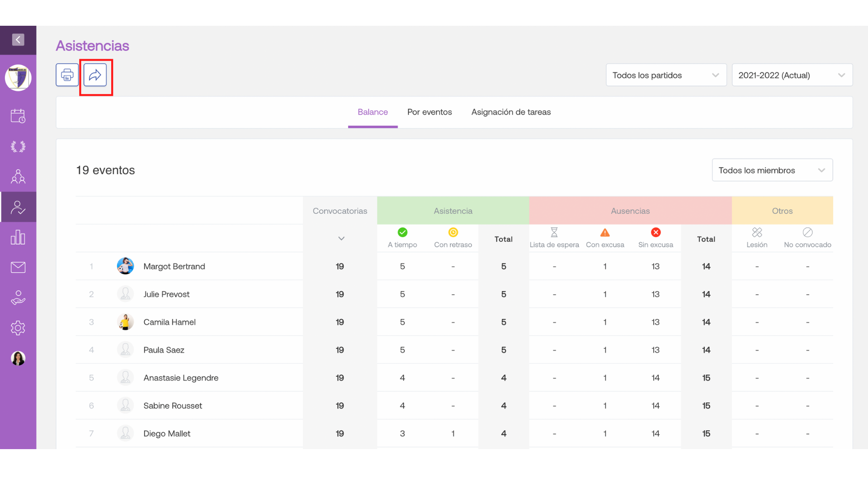Switch to the Asignación de tareas tab
This screenshot has width=868, height=488.
(x=511, y=112)
